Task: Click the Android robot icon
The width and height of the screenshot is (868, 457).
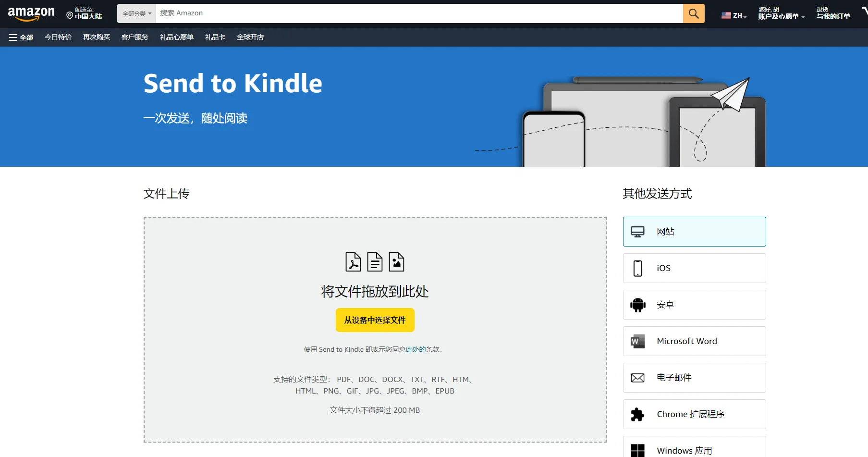Action: 637,305
